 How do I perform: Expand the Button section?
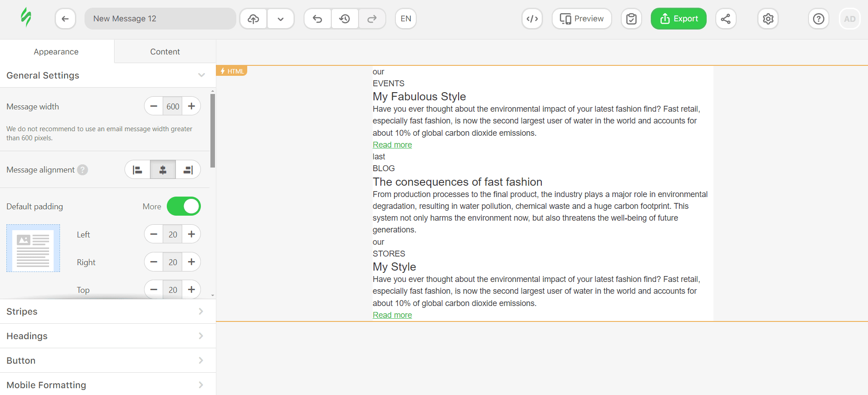point(108,360)
